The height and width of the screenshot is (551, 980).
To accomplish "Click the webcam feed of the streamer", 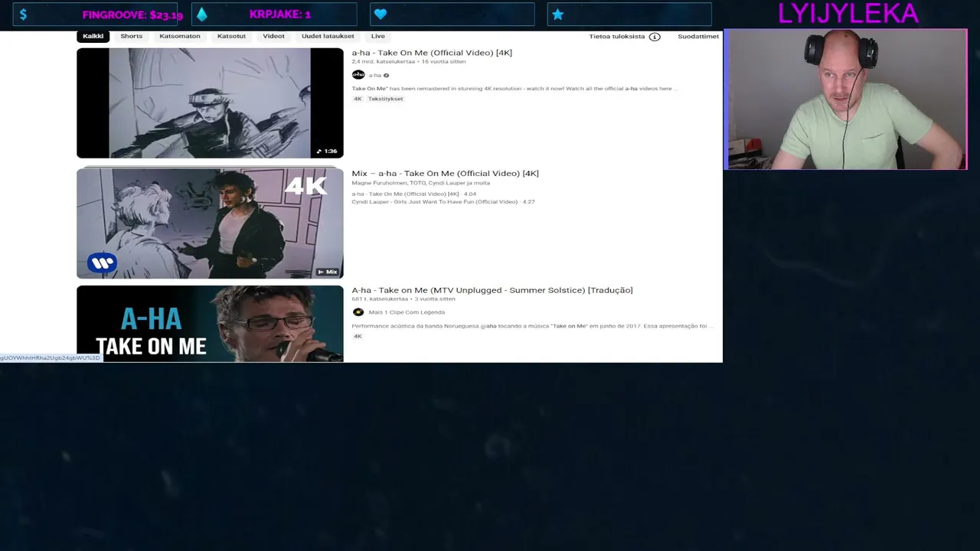I will click(x=846, y=99).
